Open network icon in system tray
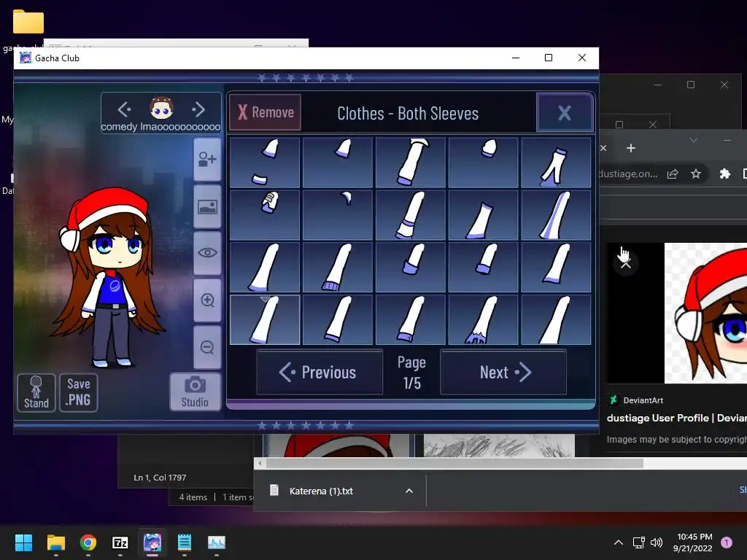The width and height of the screenshot is (747, 560). 638,542
